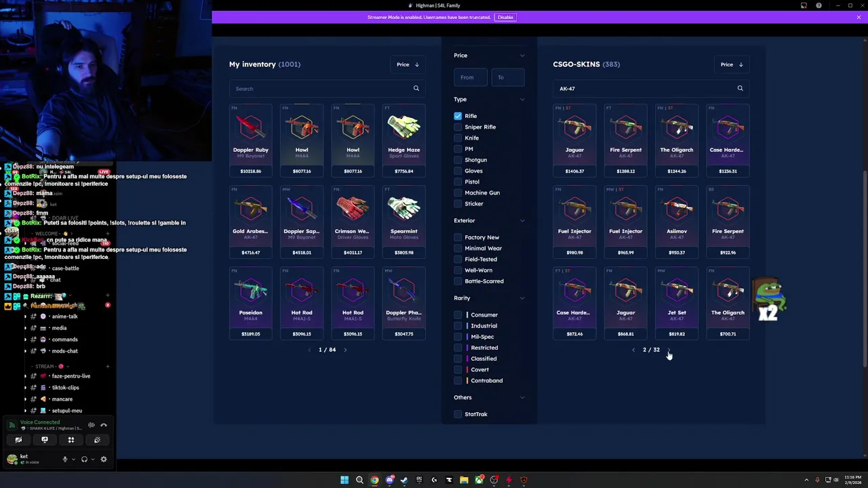The width and height of the screenshot is (868, 488).
Task: Expand the Windows system tray overflow arrow
Action: click(806, 480)
